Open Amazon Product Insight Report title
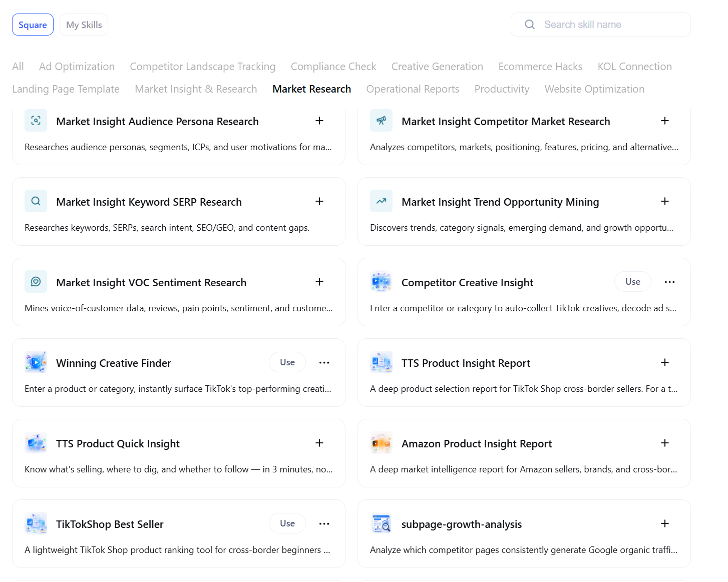Viewport: 728px width, 582px height. point(477,443)
